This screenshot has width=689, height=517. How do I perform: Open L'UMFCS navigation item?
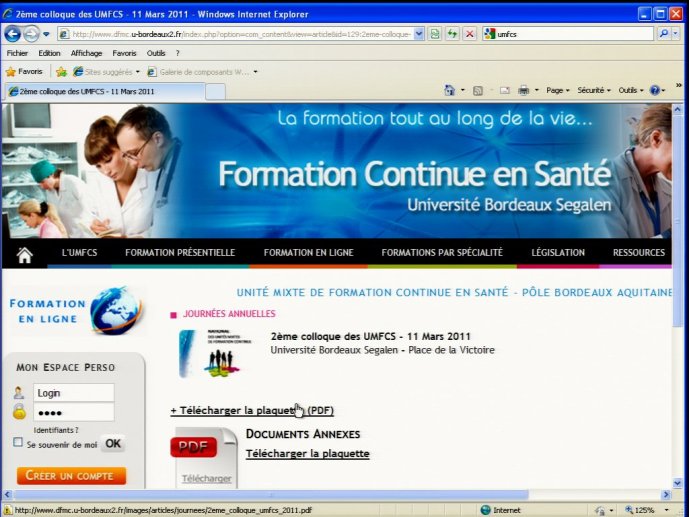point(79,253)
